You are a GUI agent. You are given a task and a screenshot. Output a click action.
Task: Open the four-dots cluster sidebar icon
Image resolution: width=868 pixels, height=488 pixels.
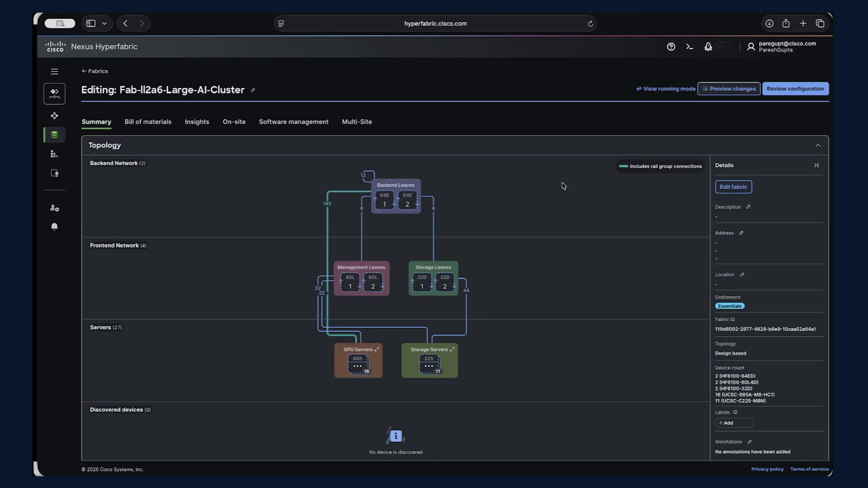(x=54, y=116)
